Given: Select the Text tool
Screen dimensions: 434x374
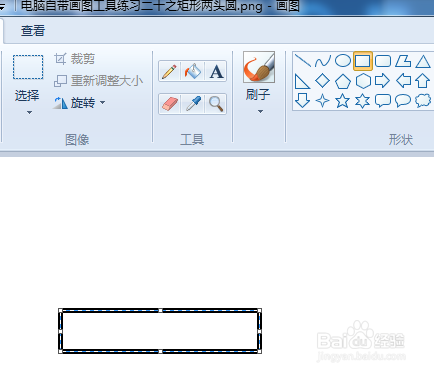Looking at the screenshot, I should click(216, 71).
